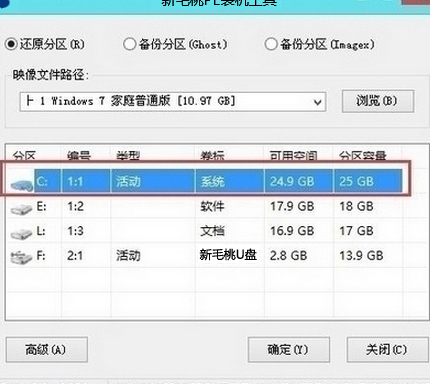Click partition number 1:1
This screenshot has width=430, height=384.
tap(75, 182)
